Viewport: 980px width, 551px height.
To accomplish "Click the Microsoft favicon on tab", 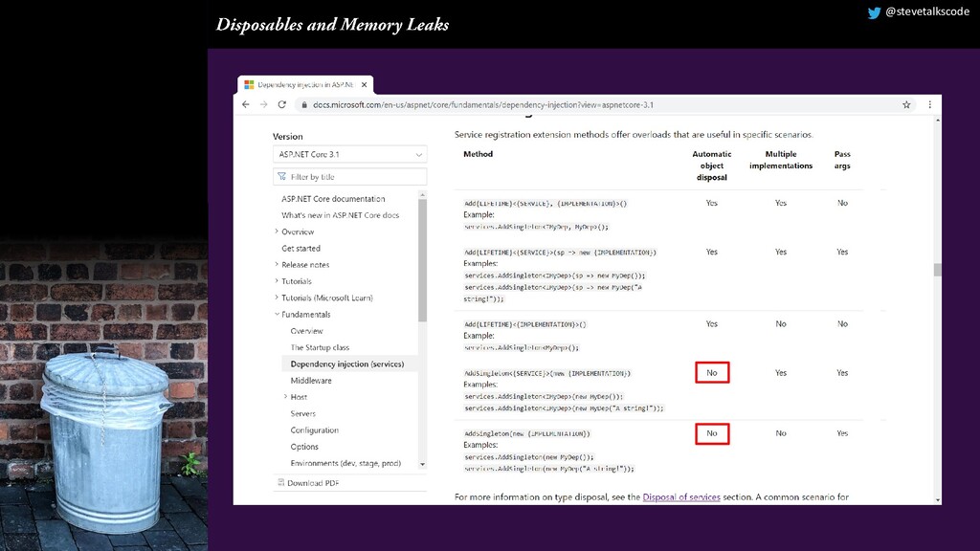I will tap(250, 84).
